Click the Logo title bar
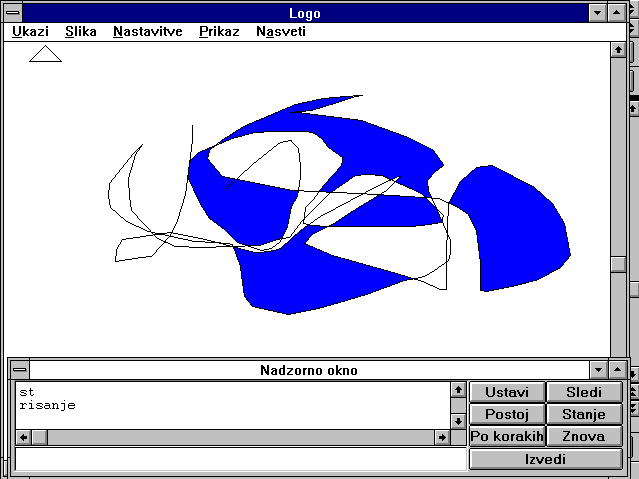 [x=305, y=13]
